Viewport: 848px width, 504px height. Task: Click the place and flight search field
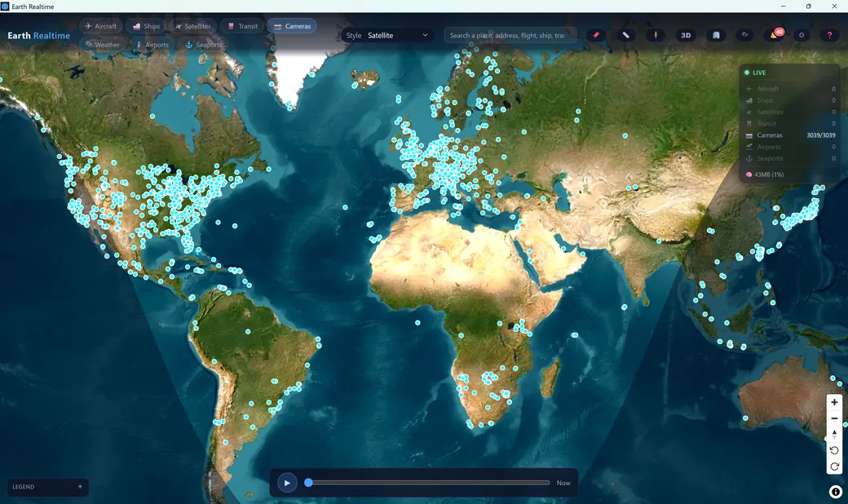[510, 35]
